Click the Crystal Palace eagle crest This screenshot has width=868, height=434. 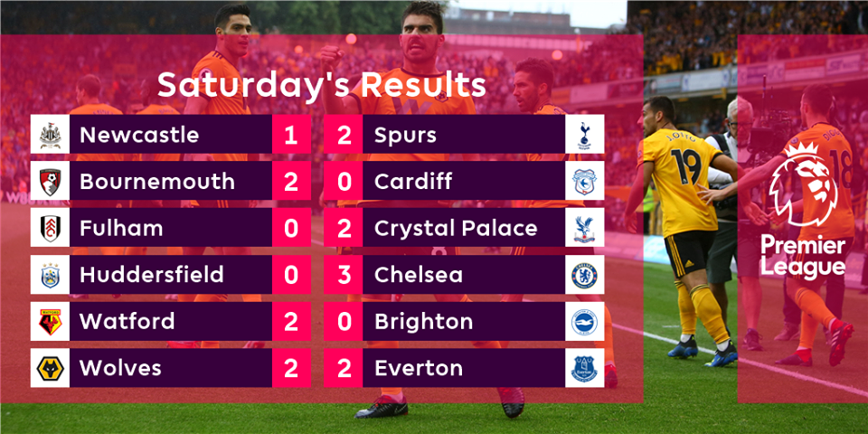tap(585, 228)
